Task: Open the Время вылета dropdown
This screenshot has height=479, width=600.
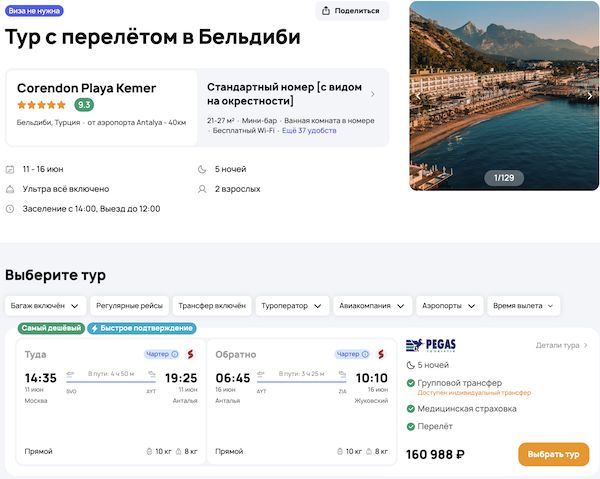Action: coord(525,305)
